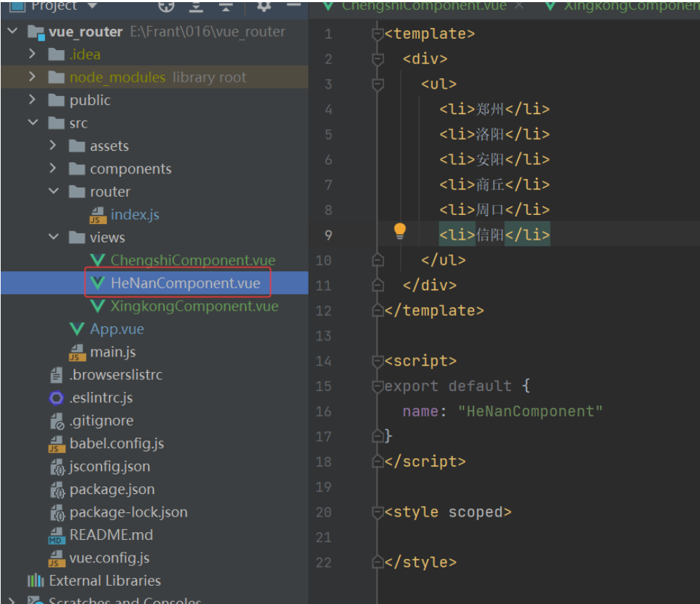700x604 pixels.
Task: Click the assets folder icon
Action: coord(77,146)
